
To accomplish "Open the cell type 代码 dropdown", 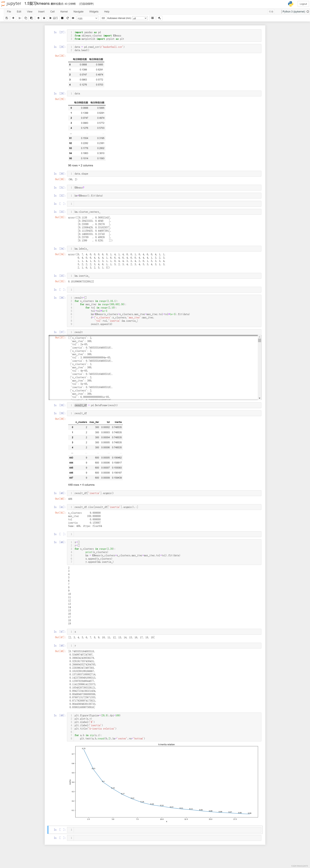I will tap(87, 18).
